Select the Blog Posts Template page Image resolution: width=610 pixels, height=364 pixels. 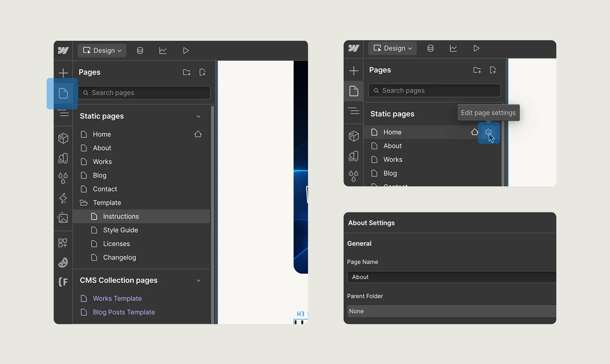click(x=123, y=312)
